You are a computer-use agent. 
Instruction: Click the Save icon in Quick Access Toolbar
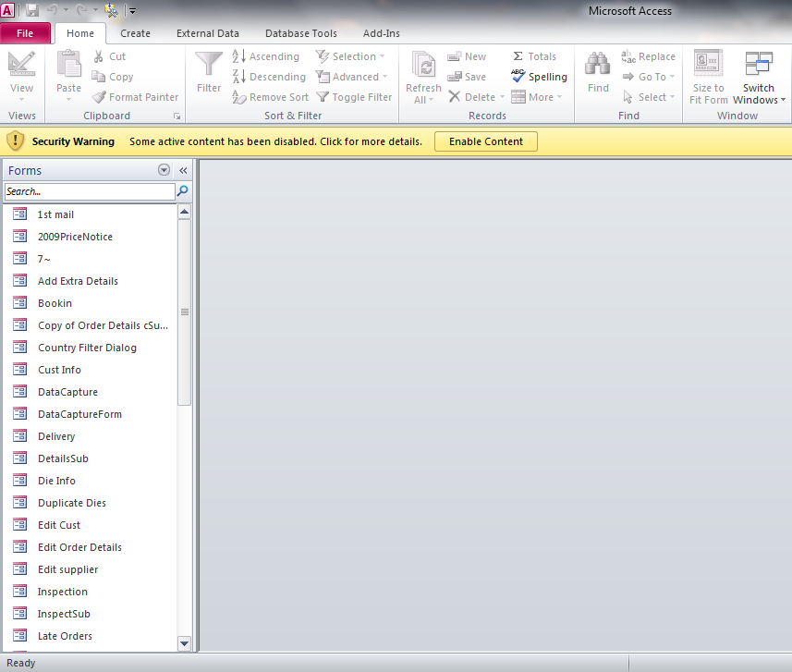pyautogui.click(x=32, y=10)
